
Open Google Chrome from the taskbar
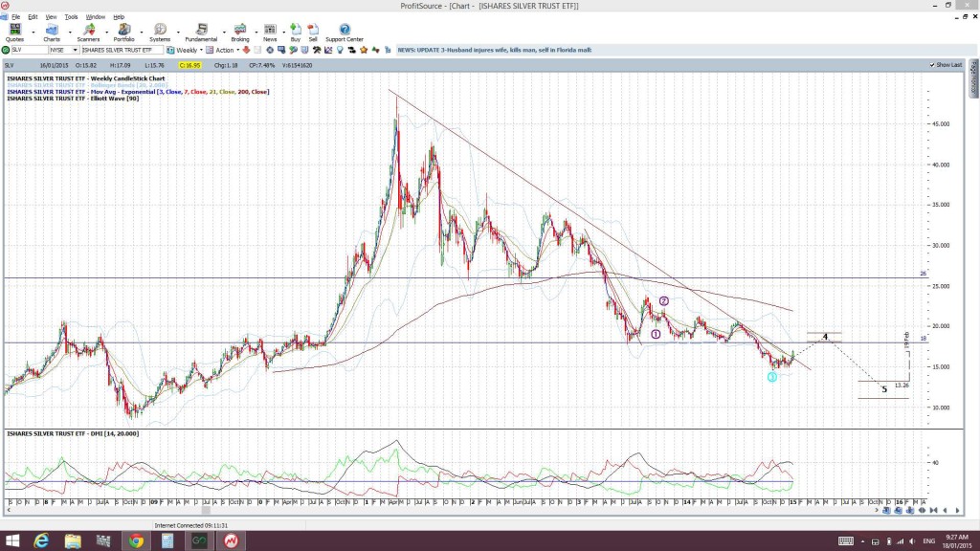point(136,541)
